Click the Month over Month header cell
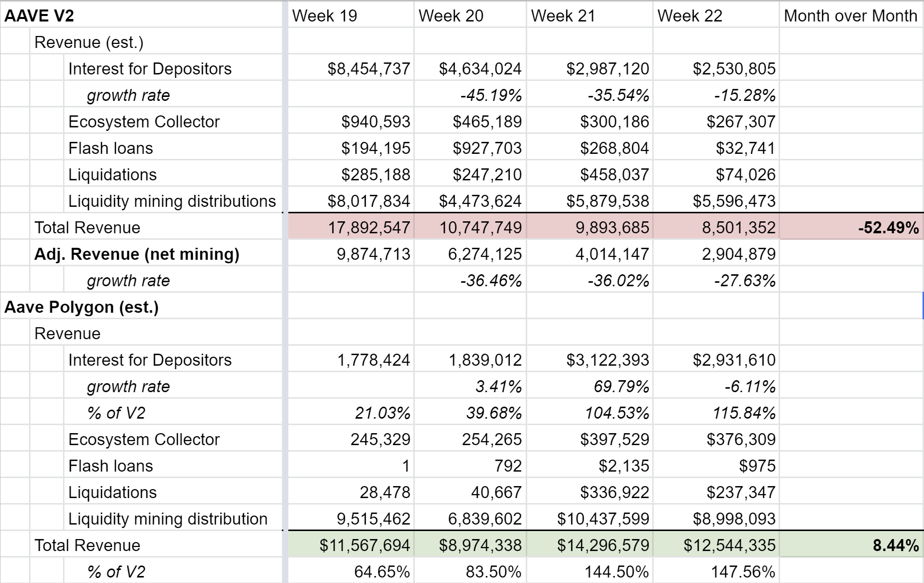The image size is (924, 583). [851, 15]
